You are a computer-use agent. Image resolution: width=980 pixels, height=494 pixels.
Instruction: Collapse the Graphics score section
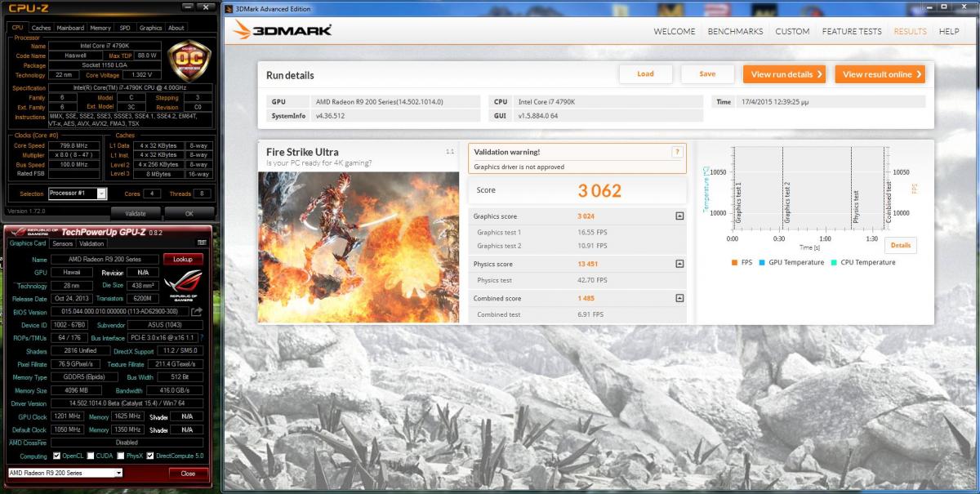679,216
